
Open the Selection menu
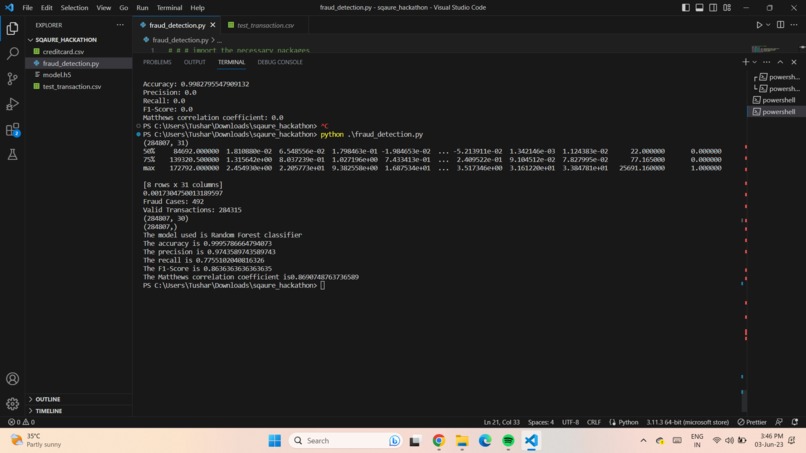[74, 8]
